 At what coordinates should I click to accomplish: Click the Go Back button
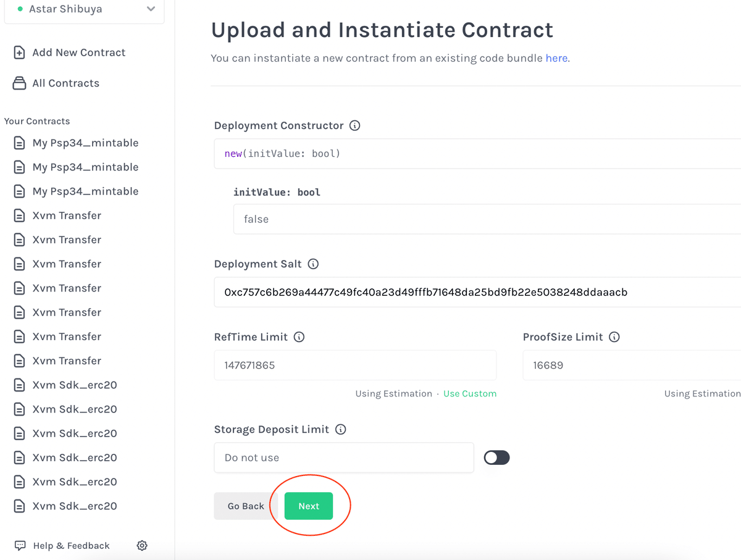coord(246,506)
